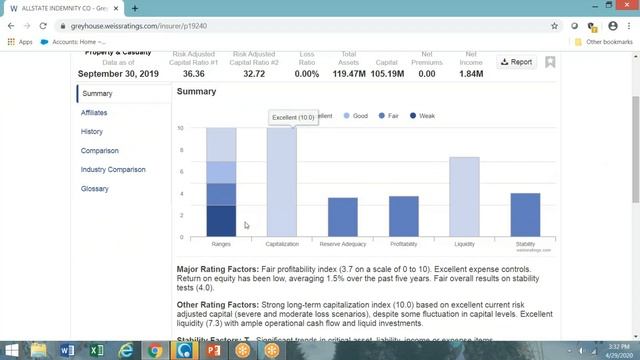This screenshot has width=640, height=360.
Task: Click the 119.47M Total Assets value
Action: 349,74
